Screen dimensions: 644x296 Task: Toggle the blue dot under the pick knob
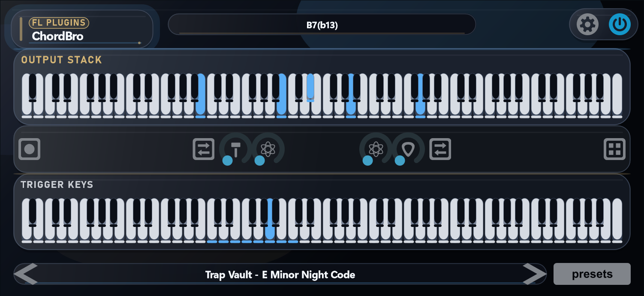click(x=400, y=161)
